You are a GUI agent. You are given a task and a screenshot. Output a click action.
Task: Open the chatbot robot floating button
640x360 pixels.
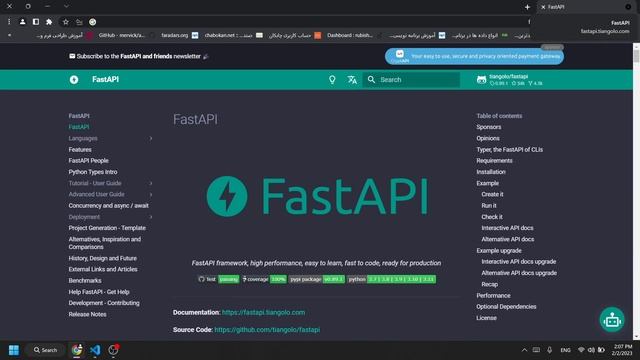(x=612, y=320)
